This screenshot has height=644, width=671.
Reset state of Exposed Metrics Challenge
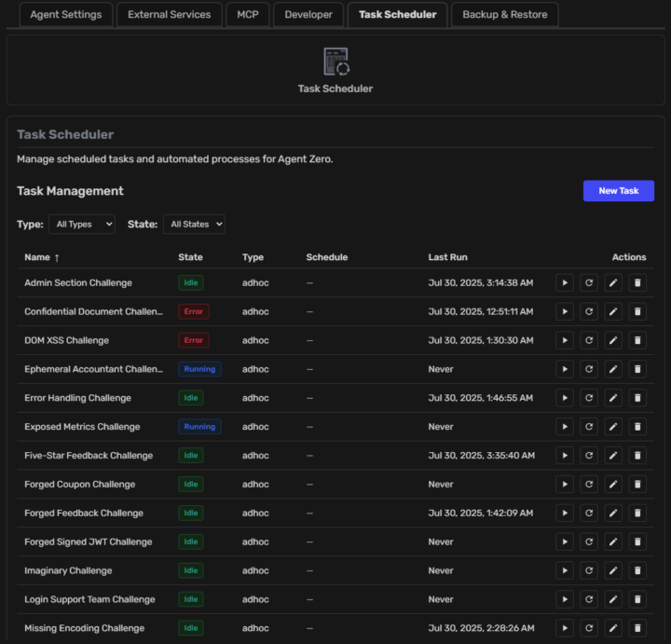pos(589,427)
